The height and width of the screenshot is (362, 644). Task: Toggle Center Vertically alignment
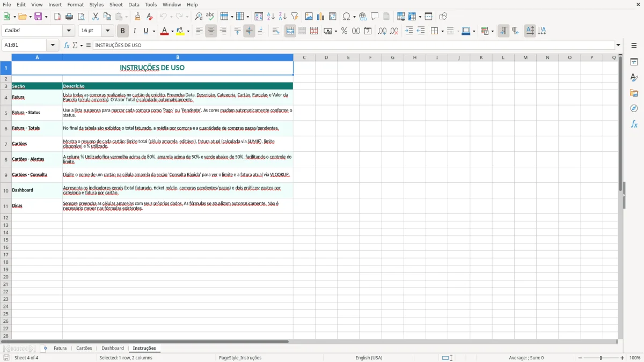[x=249, y=31]
